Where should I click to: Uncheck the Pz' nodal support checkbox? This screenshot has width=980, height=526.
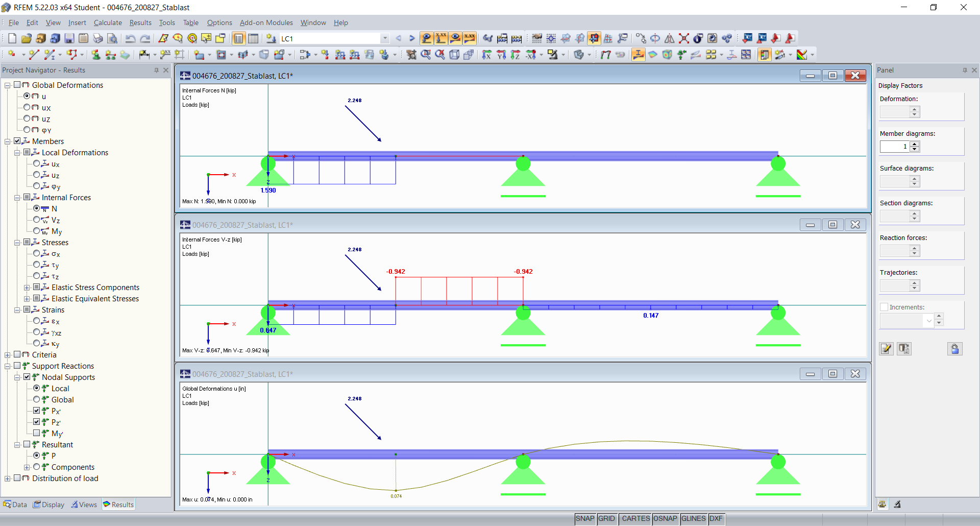[37, 422]
